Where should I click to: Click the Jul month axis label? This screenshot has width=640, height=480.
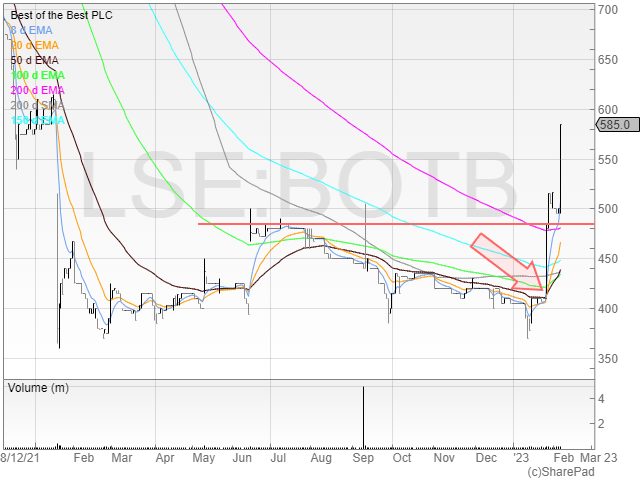(x=278, y=458)
